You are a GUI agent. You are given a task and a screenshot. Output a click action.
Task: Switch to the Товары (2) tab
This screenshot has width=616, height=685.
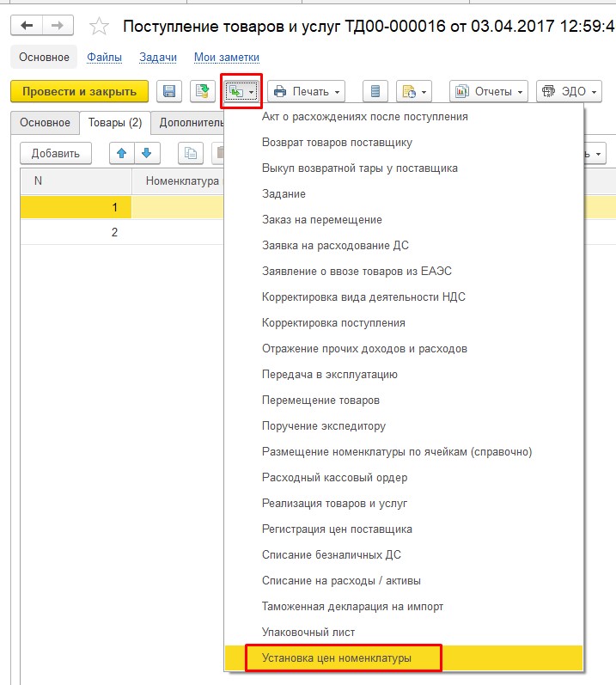115,123
